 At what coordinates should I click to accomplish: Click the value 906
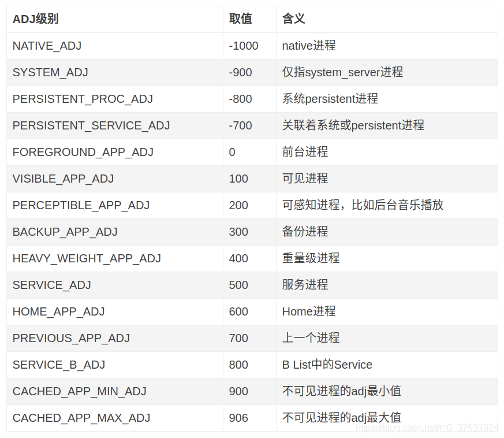[x=238, y=418]
